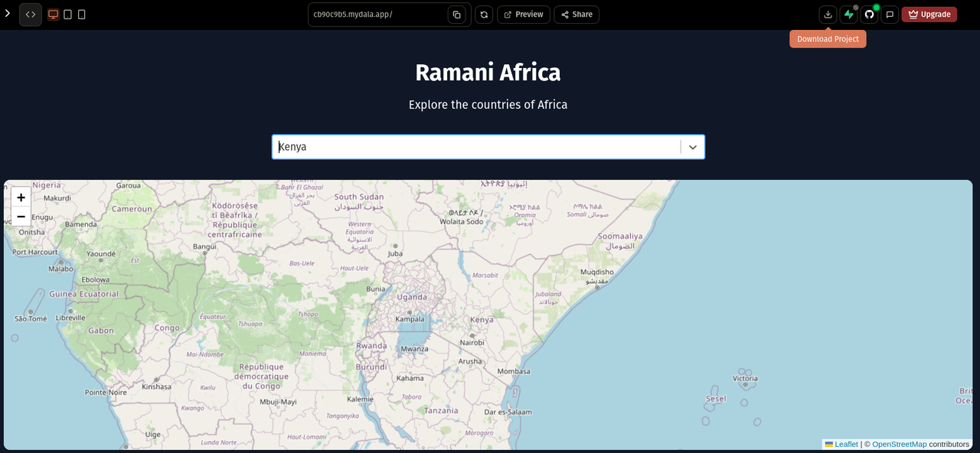Open the chat feedback icon
The height and width of the screenshot is (453, 980).
890,15
